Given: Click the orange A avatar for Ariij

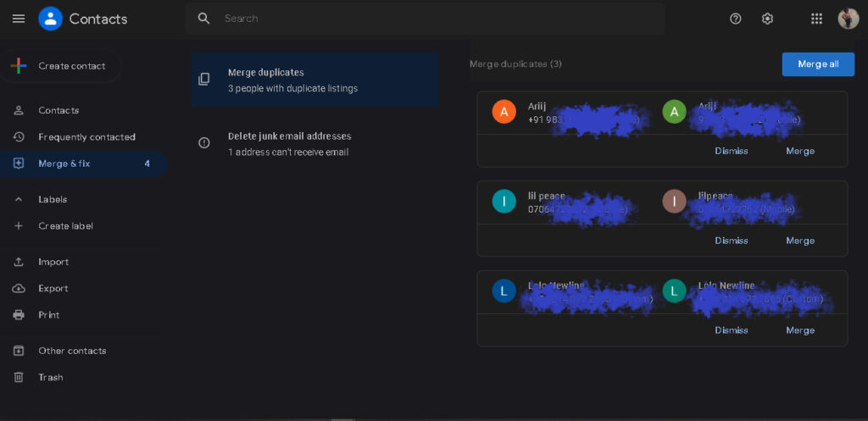Looking at the screenshot, I should pyautogui.click(x=504, y=113).
